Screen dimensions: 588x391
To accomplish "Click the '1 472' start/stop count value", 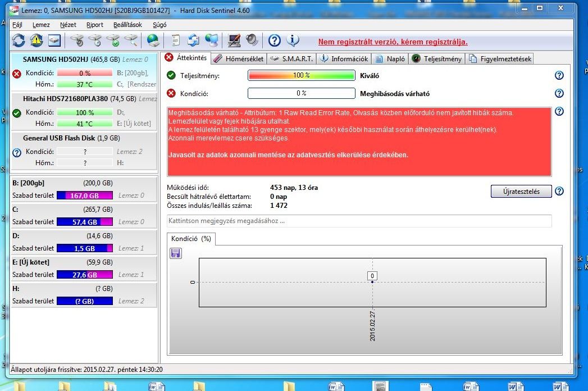I will (x=279, y=205).
